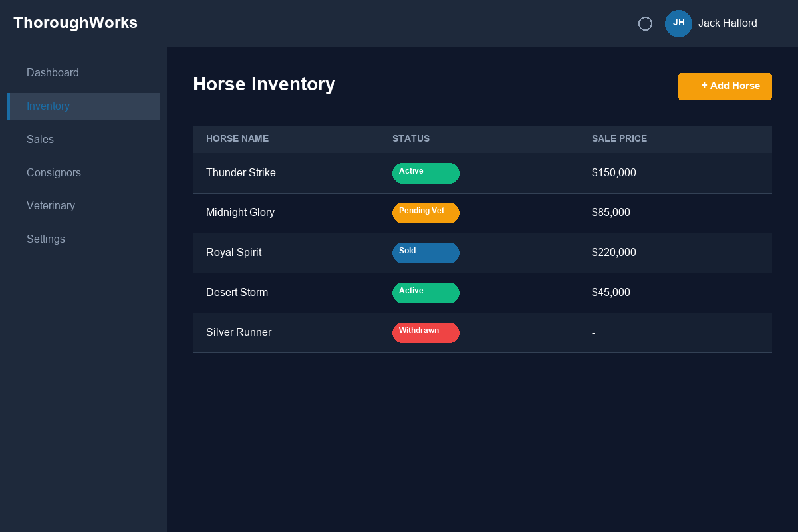Open notifications via the circle icon
The height and width of the screenshot is (532, 798).
(x=645, y=23)
